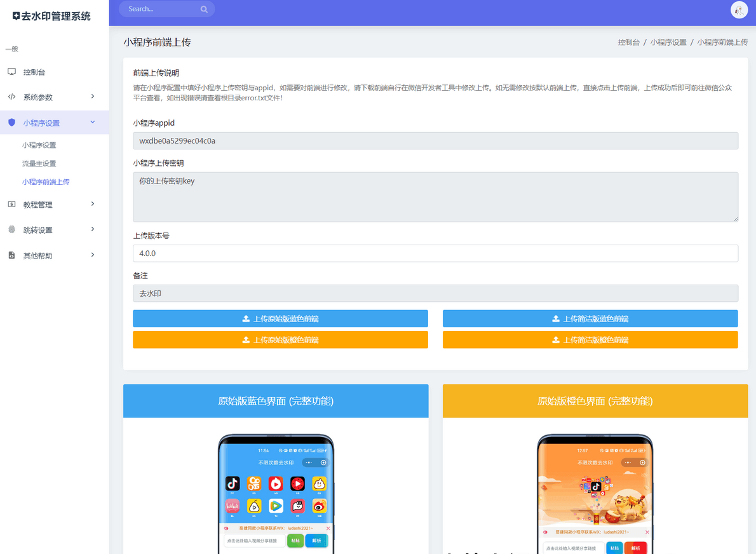Screen dimensions: 756x554
Task: Click the 上传版本号 label
Action: pyautogui.click(x=151, y=236)
